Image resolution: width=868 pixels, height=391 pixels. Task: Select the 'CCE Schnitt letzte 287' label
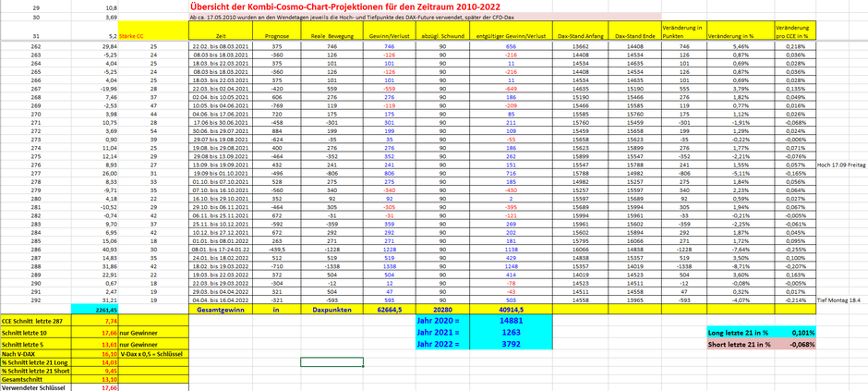pyautogui.click(x=35, y=321)
